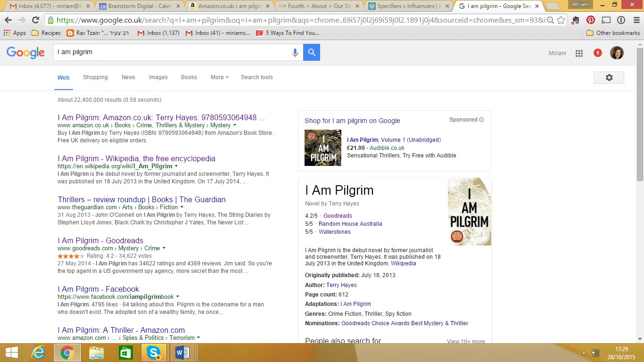Open dropdown arrow beside Wikipedia result URL
This screenshot has width=644, height=362.
pos(176,166)
